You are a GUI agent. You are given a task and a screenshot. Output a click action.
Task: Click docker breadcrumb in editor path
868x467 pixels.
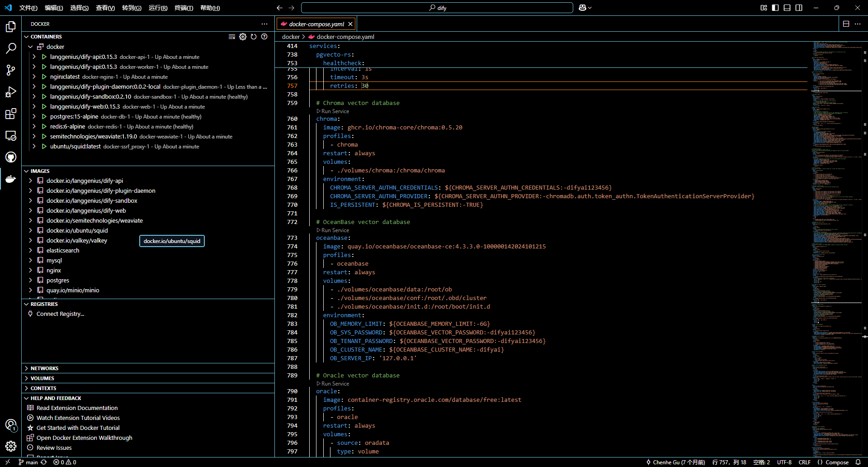coord(291,37)
